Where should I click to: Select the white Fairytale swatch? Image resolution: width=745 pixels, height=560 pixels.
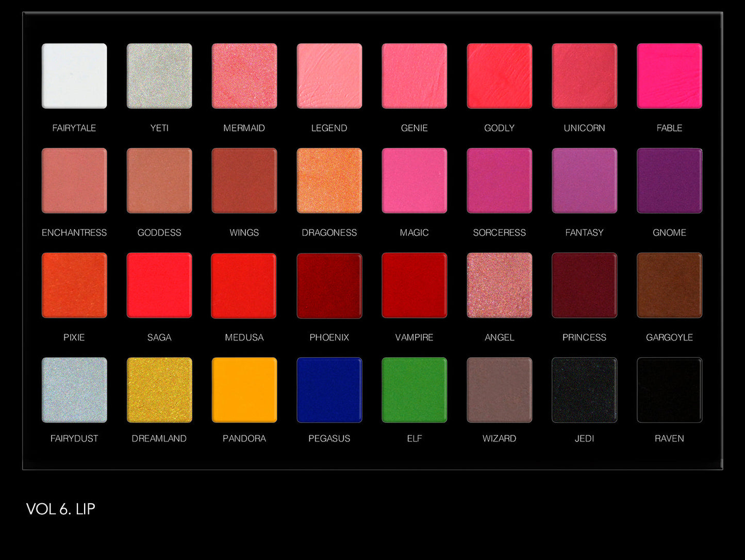point(74,76)
